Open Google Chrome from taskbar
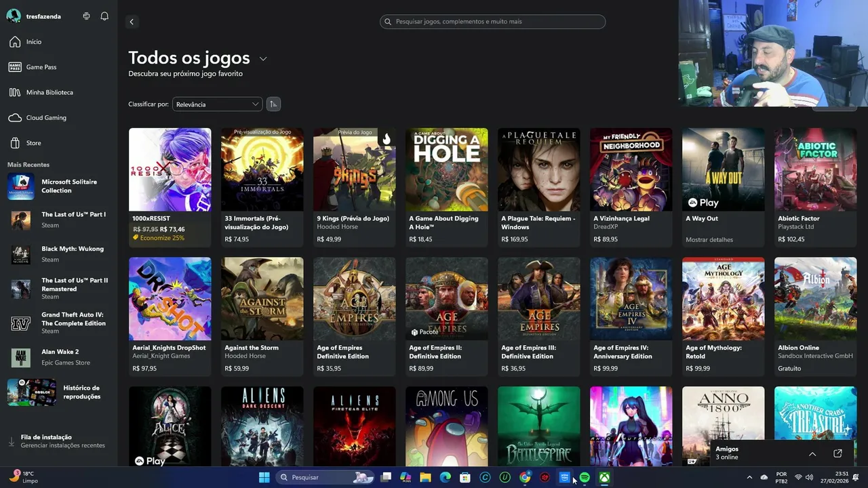Viewport: 868px width, 488px height. click(x=525, y=477)
